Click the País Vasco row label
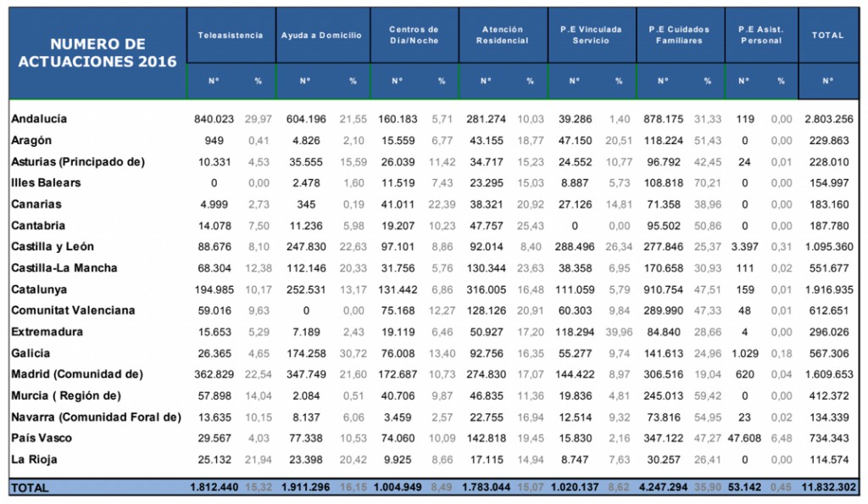This screenshot has width=868, height=504. coord(42,438)
